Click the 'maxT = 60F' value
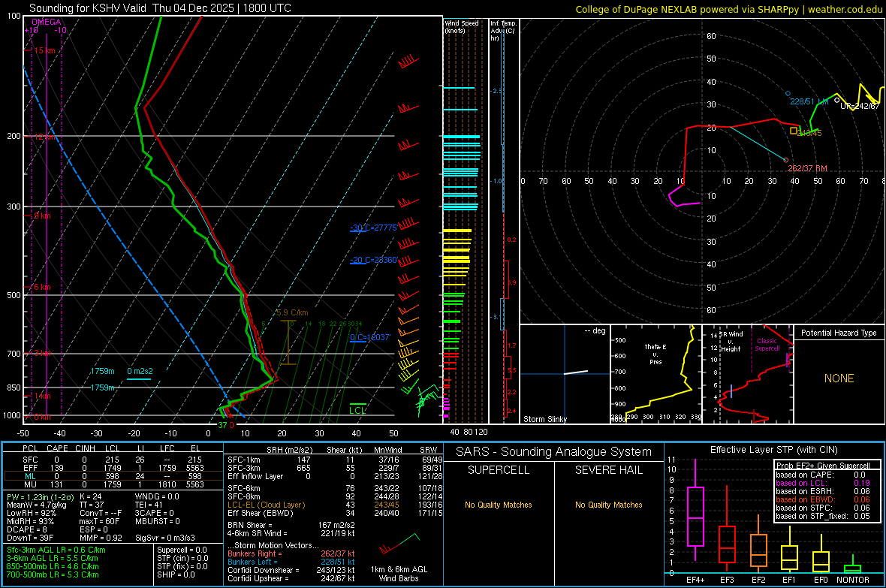This screenshot has height=588, width=886. pyautogui.click(x=99, y=521)
